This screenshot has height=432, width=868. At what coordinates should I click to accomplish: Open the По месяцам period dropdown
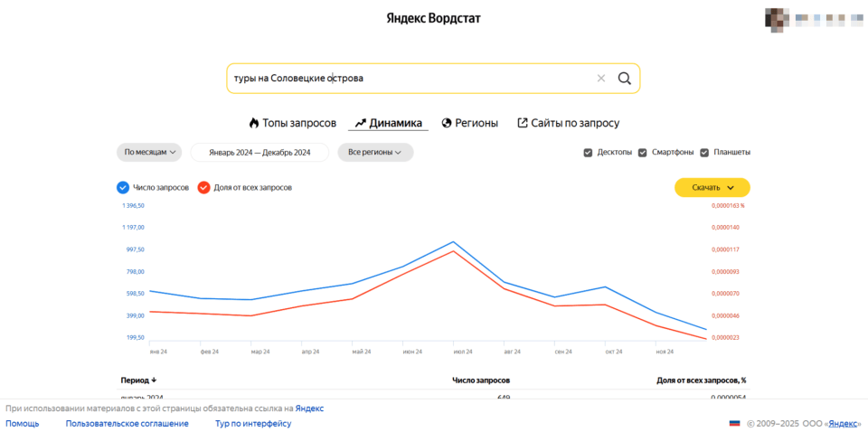tap(149, 153)
